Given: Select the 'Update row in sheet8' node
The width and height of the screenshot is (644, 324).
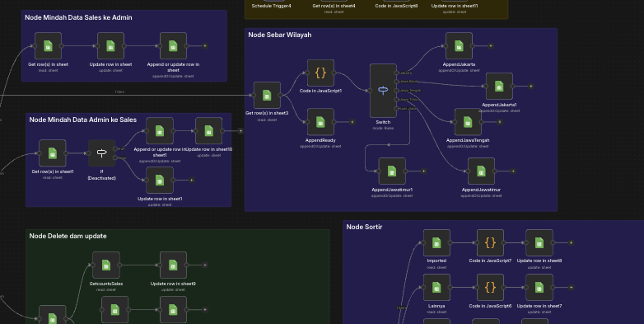Looking at the screenshot, I should point(539,242).
